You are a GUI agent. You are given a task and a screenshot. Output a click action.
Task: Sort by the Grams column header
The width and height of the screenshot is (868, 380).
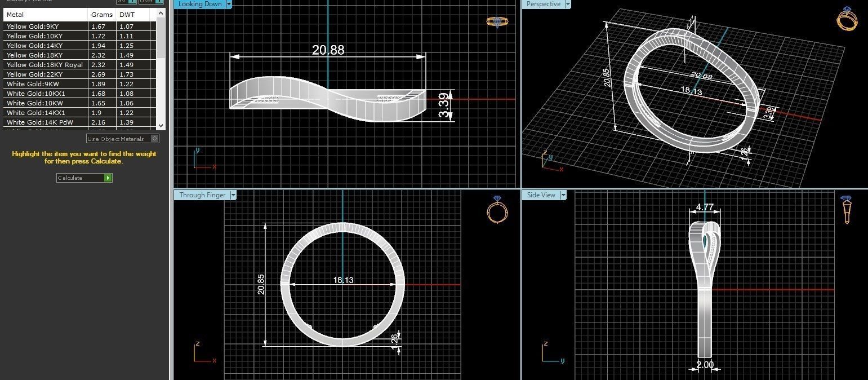[x=103, y=15]
